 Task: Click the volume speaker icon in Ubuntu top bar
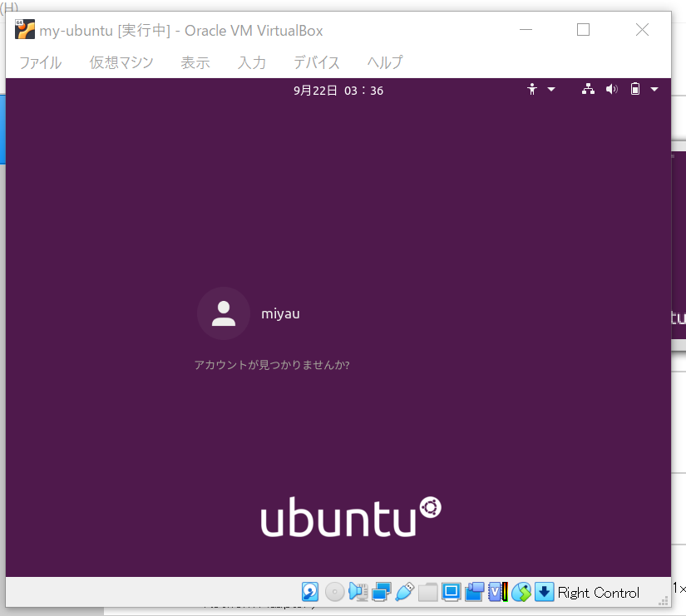612,89
